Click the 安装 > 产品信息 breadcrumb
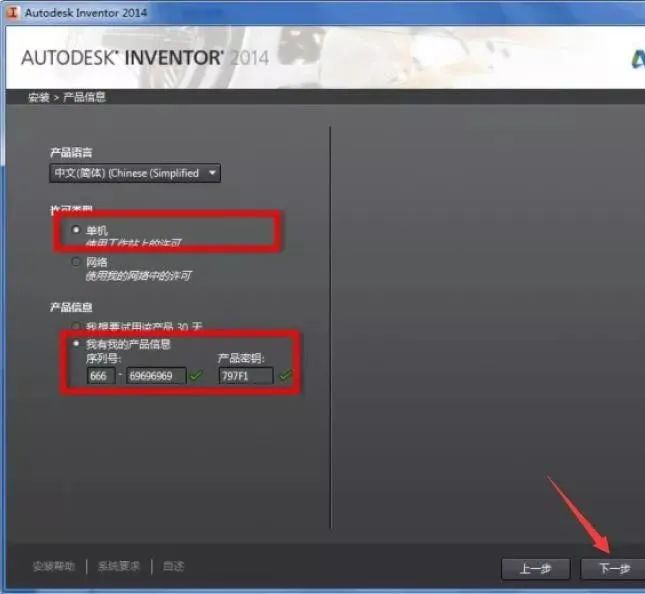This screenshot has height=594, width=645. pyautogui.click(x=67, y=97)
